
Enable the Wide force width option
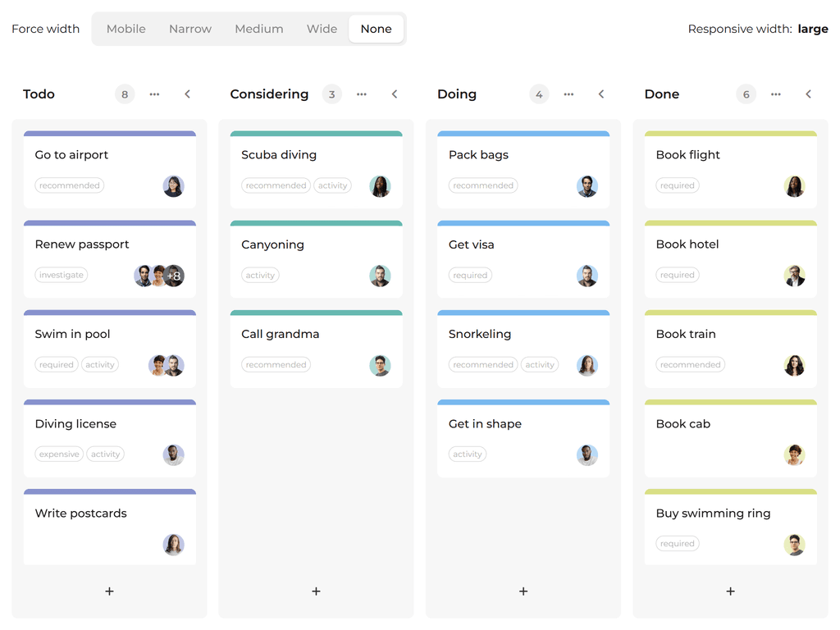[321, 28]
